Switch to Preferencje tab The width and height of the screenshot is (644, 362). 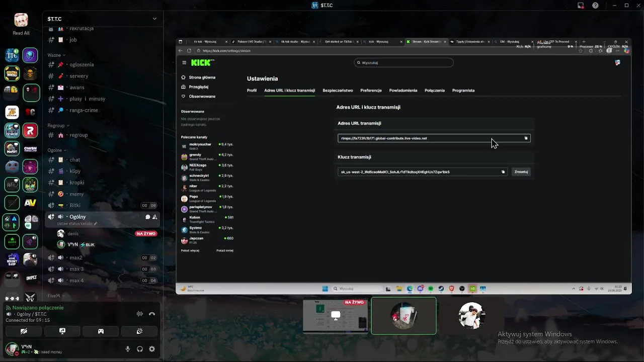click(371, 90)
